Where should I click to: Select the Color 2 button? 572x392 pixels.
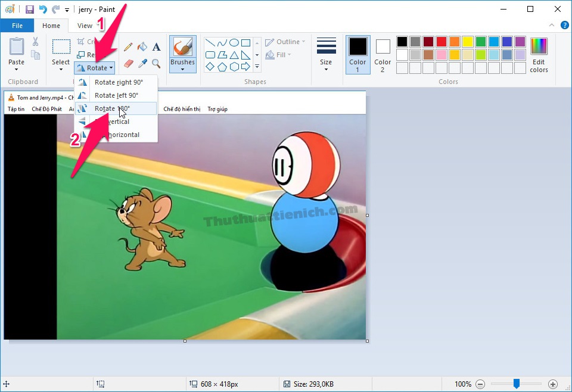coord(383,55)
